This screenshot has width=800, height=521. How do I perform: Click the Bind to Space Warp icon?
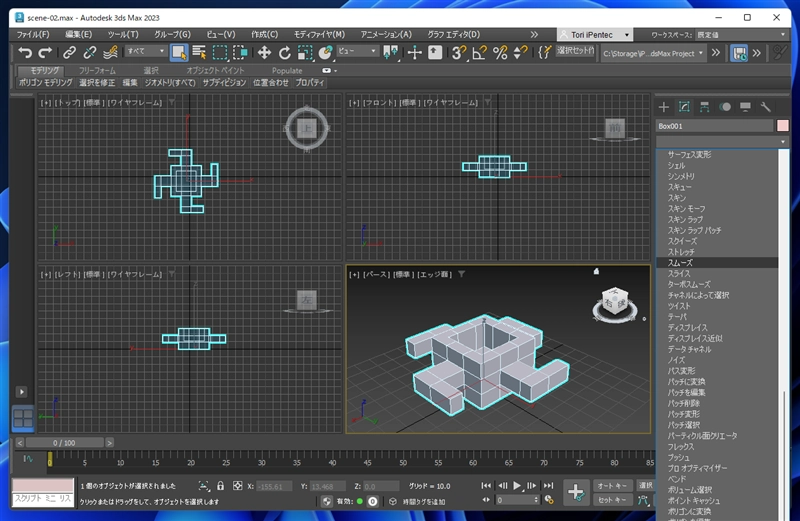coord(110,52)
